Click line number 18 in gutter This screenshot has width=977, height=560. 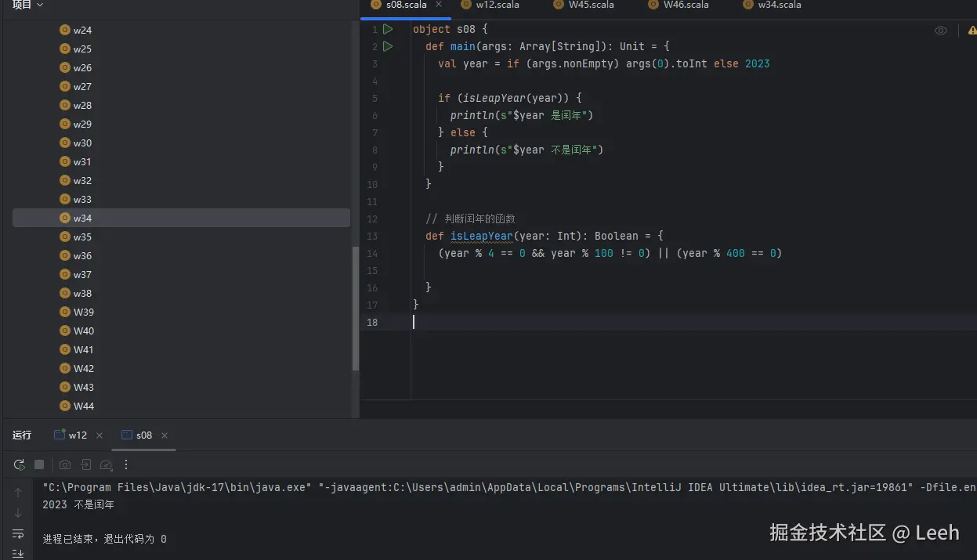[x=371, y=322]
